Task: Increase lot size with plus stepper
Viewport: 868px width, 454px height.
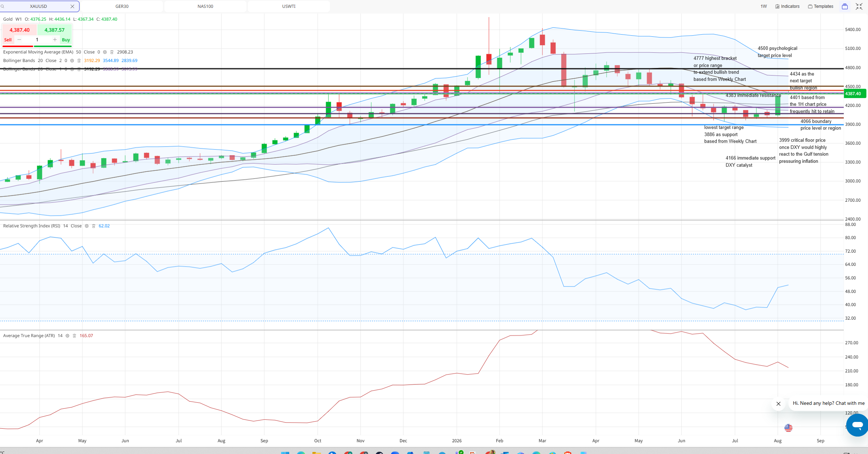Action: (55, 40)
